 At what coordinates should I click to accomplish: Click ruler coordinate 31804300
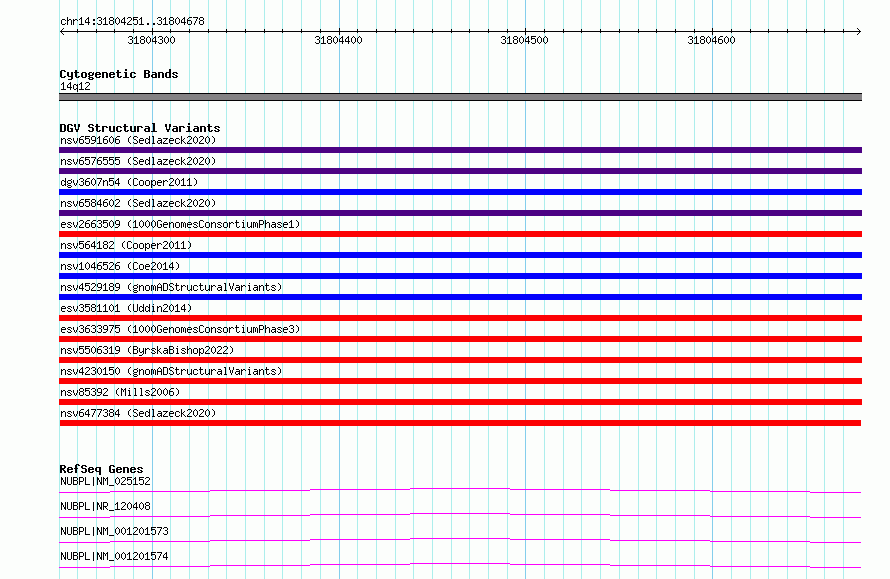pos(152,40)
